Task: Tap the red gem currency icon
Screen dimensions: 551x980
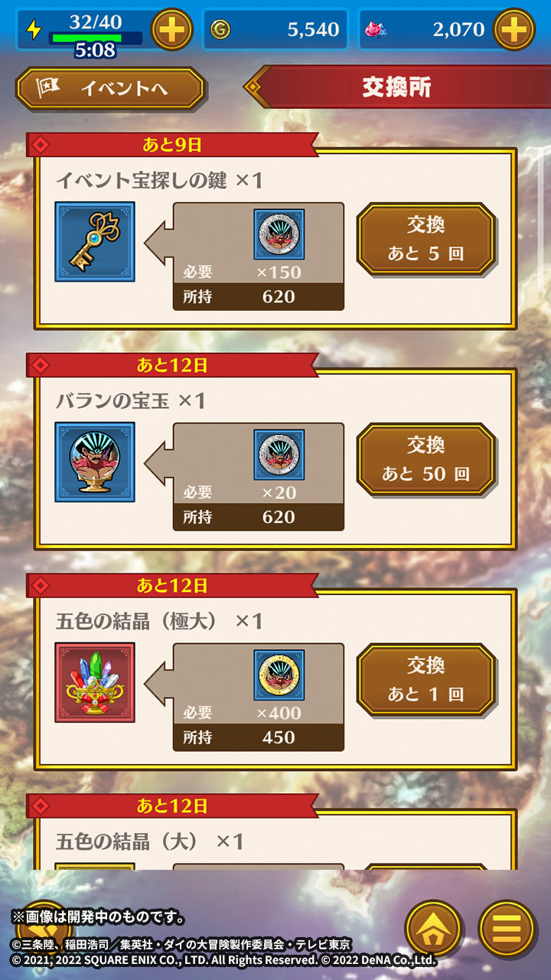Action: [x=377, y=30]
